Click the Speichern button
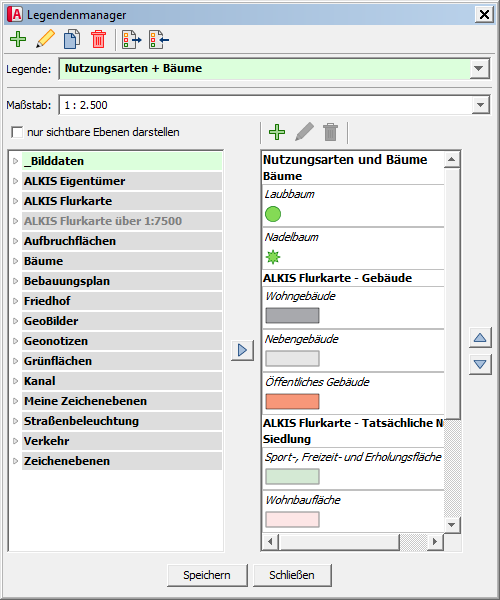Image resolution: width=500 pixels, height=600 pixels. click(x=207, y=575)
